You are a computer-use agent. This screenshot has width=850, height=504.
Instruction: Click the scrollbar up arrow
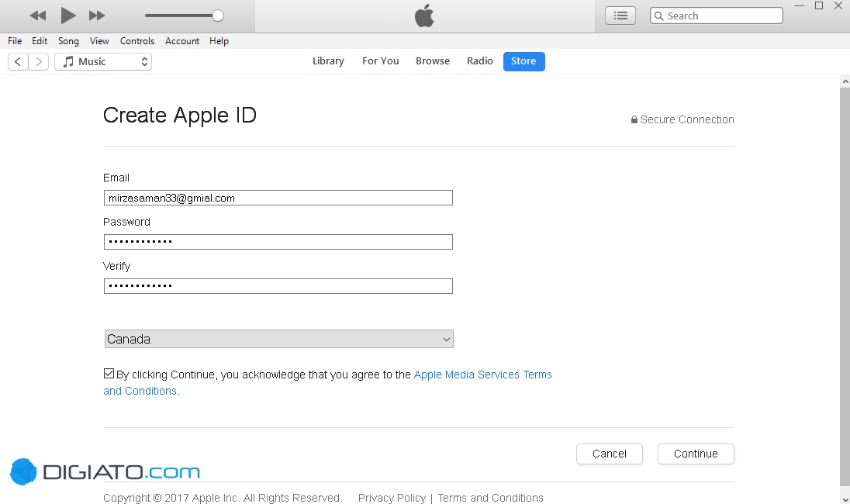[x=845, y=82]
